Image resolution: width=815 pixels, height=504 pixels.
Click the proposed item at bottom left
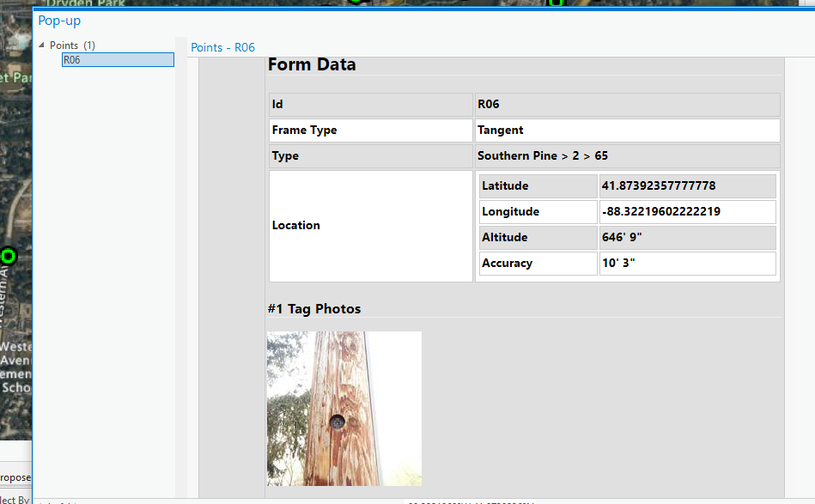(15, 477)
